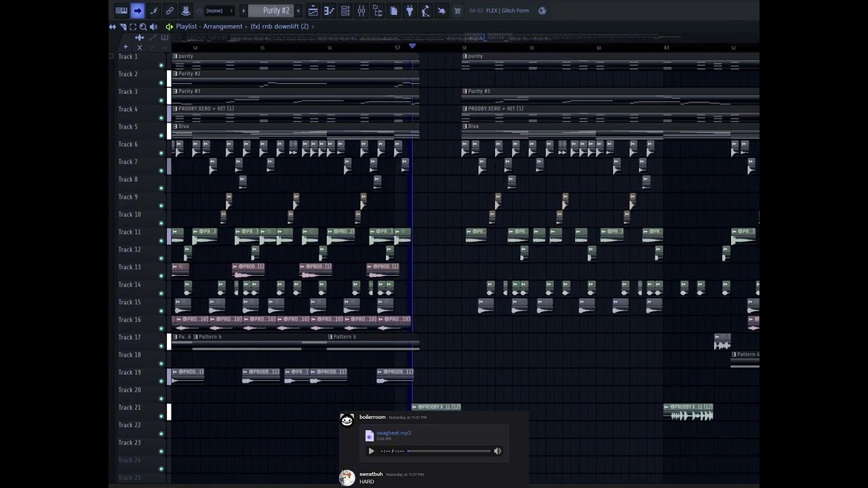Image resolution: width=868 pixels, height=488 pixels.
Task: Click the double-arrow slip tool in playlist
Action: tap(113, 26)
